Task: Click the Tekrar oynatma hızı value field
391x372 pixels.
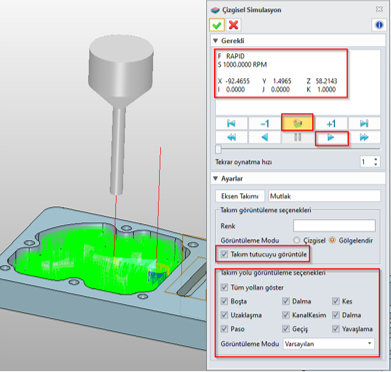Action: pos(366,162)
